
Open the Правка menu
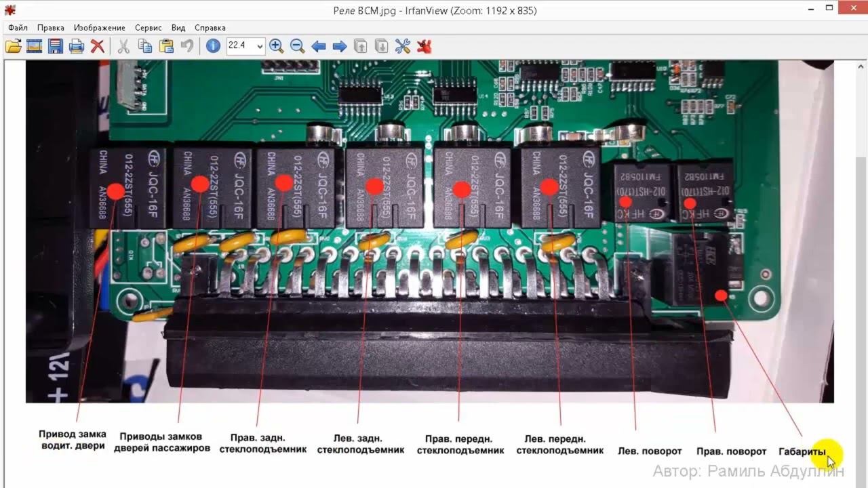tap(51, 28)
